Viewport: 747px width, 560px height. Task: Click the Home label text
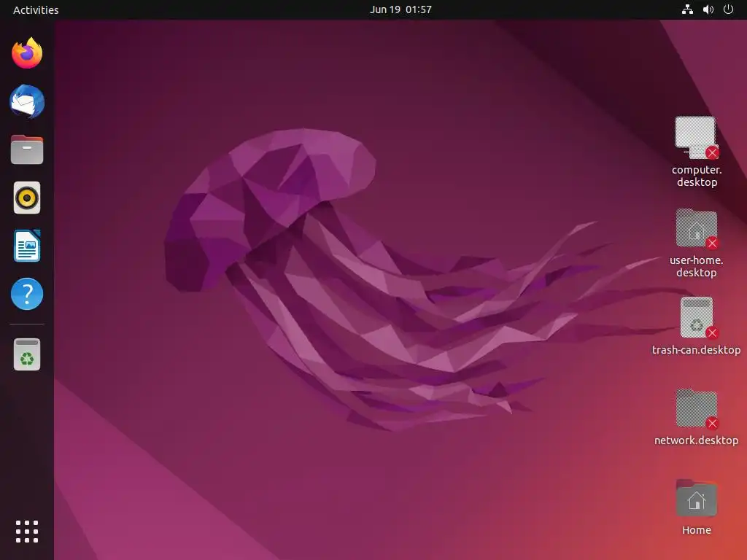point(696,530)
